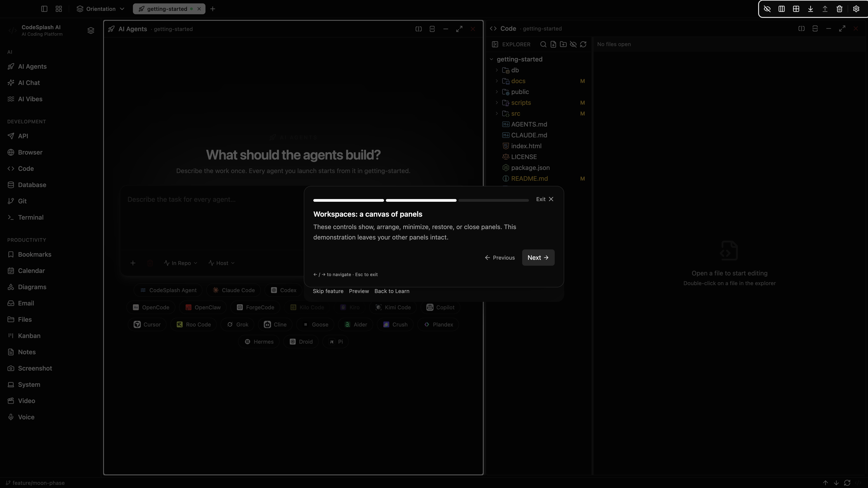This screenshot has width=868, height=488.
Task: Refresh the Explorer file tree
Action: pos(583,45)
